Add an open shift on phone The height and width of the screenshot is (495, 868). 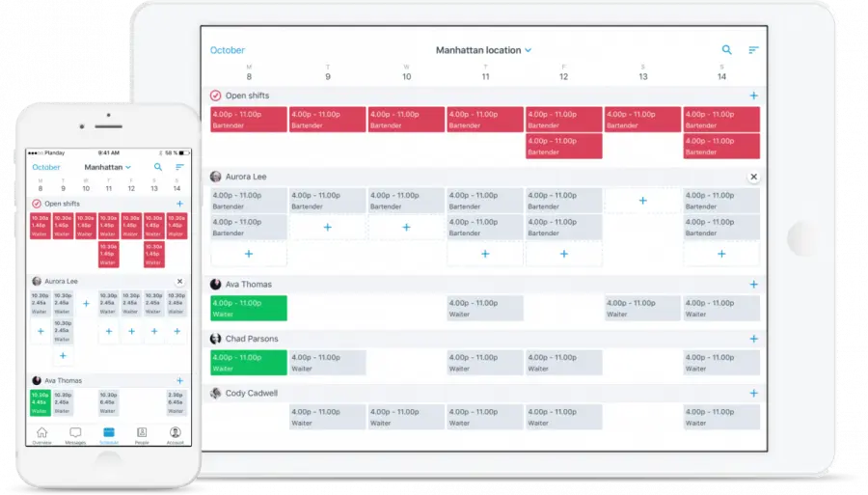pos(179,204)
